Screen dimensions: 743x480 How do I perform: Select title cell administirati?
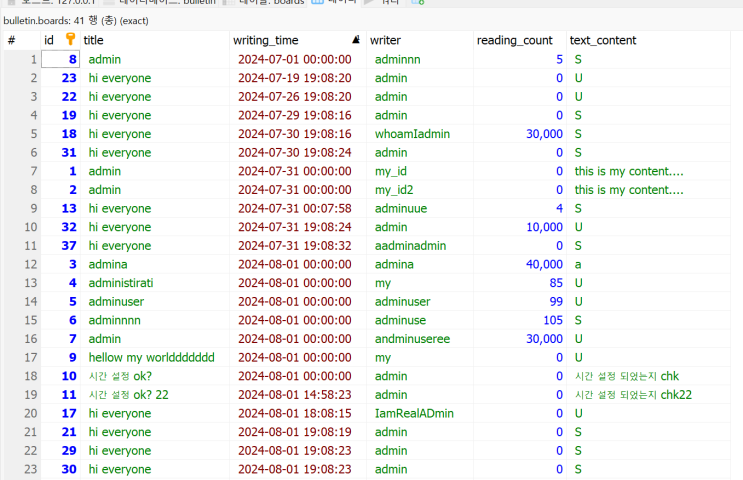tap(155, 283)
